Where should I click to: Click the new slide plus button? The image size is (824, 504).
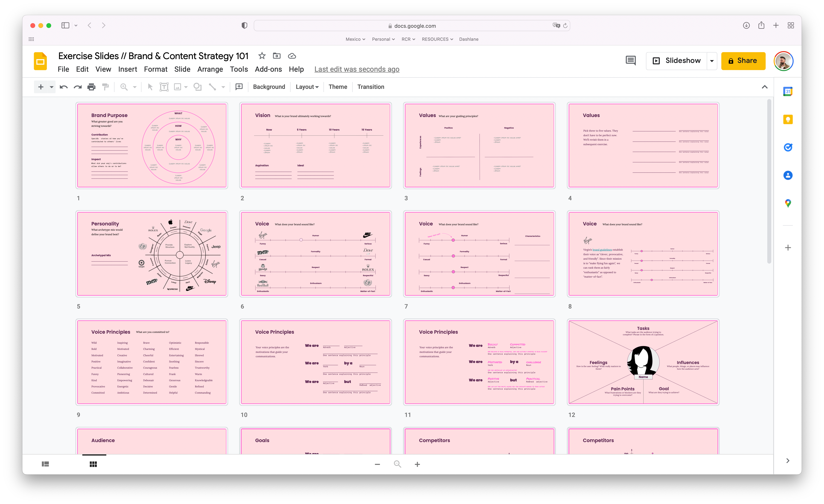pos(41,87)
